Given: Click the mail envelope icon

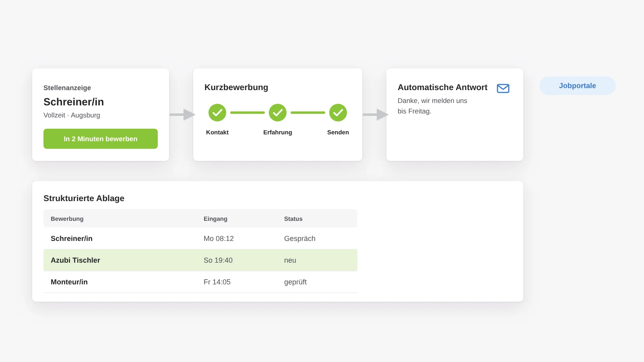Looking at the screenshot, I should tap(503, 88).
